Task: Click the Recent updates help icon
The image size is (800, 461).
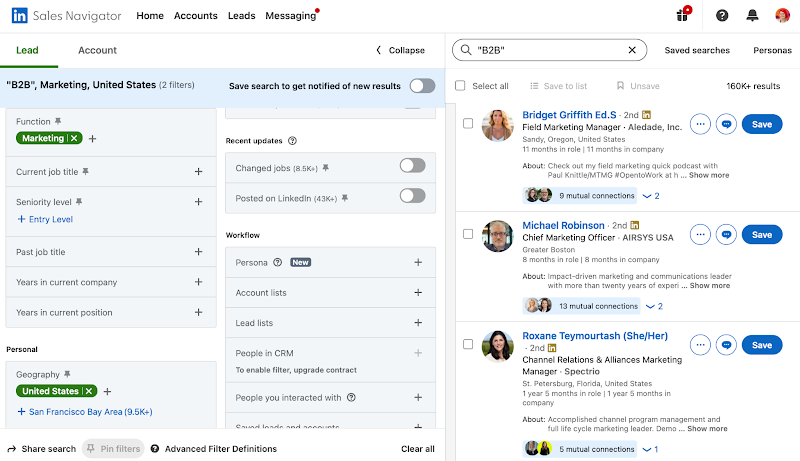Action: (292, 141)
